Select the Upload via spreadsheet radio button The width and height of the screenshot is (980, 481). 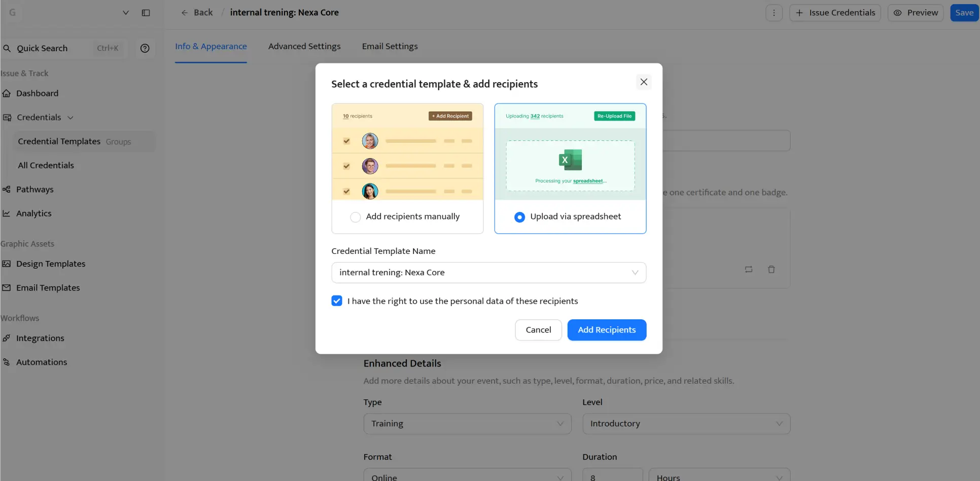point(519,217)
